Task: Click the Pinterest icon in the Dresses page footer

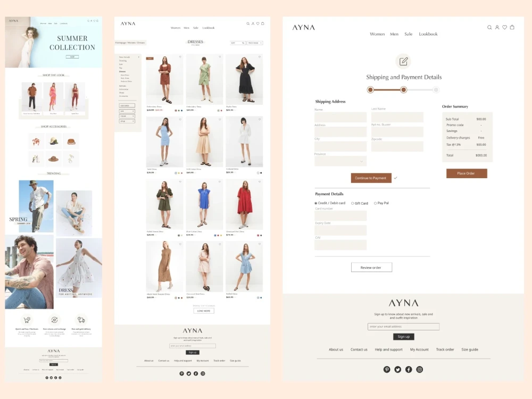Action: pos(182,373)
